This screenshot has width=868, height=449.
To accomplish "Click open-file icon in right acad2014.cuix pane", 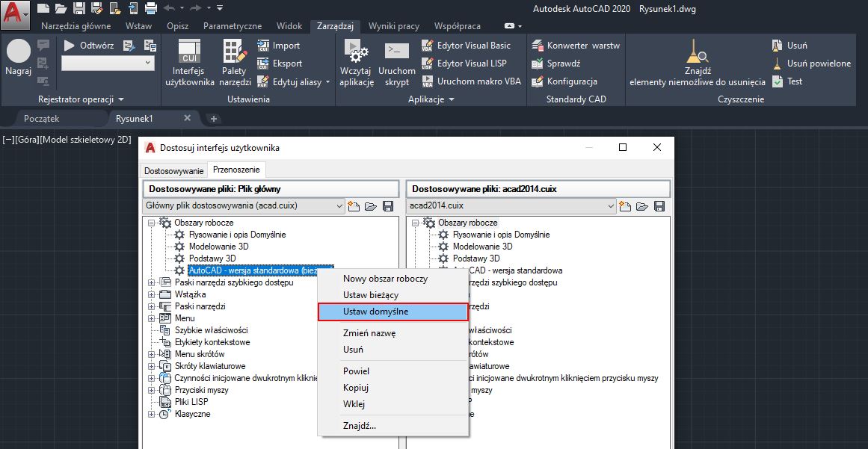I will (642, 206).
